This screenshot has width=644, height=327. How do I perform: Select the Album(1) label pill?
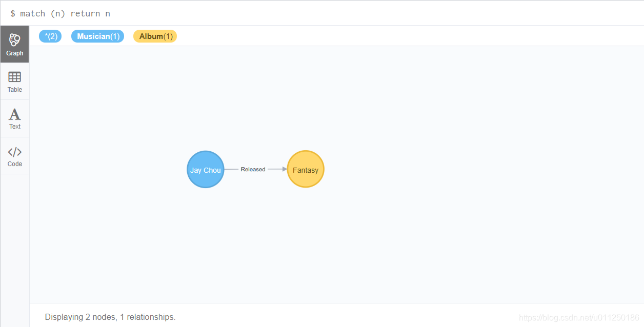155,36
